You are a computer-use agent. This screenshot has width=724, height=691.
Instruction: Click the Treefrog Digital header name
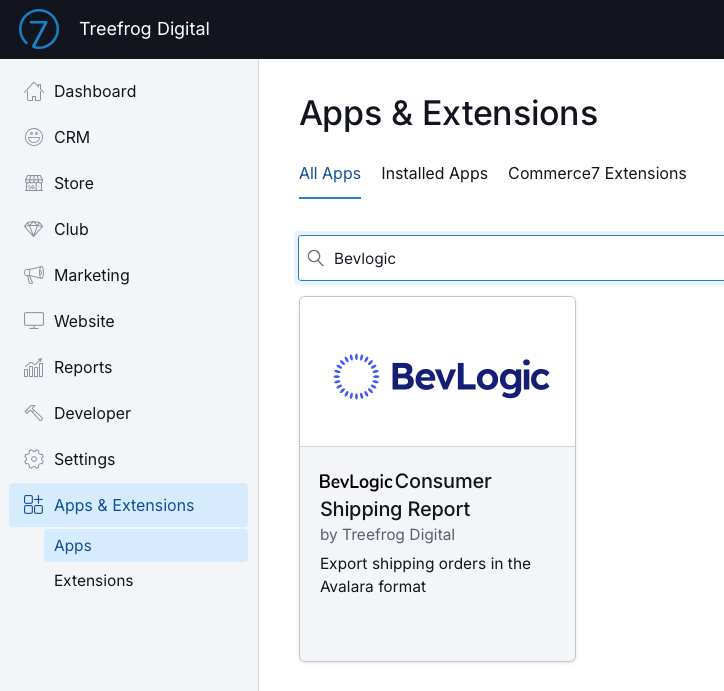(145, 29)
